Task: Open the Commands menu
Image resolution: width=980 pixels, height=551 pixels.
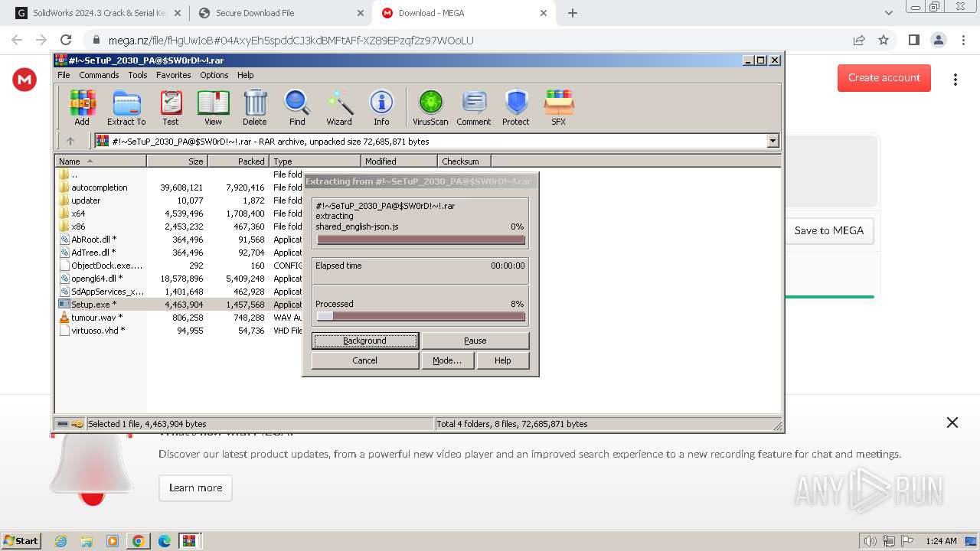Action: (99, 75)
